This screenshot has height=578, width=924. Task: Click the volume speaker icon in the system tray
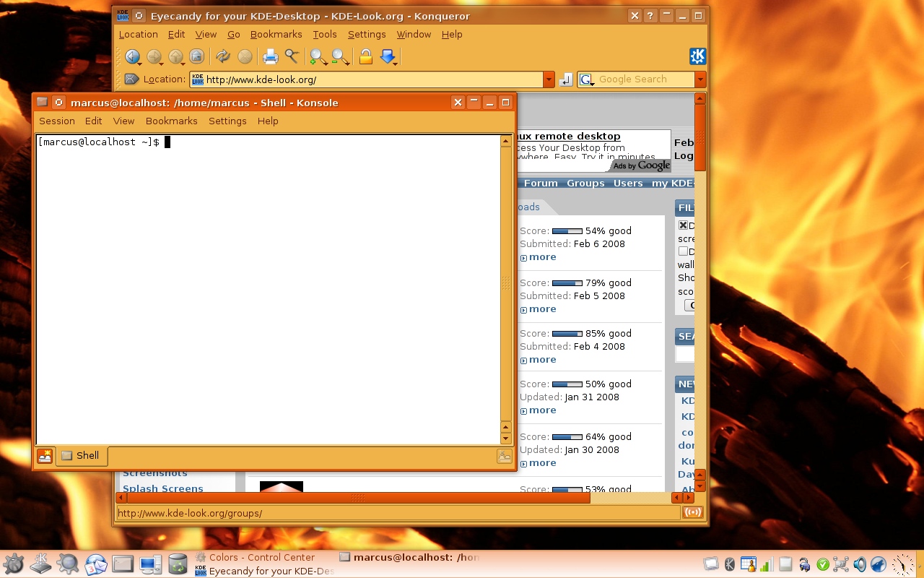click(860, 564)
